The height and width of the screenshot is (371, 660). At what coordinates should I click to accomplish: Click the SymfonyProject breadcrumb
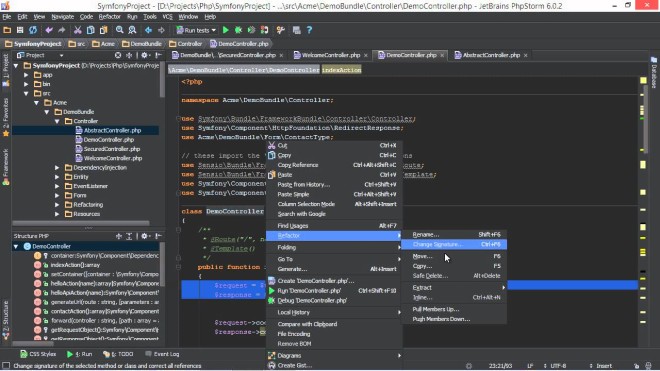(x=33, y=44)
